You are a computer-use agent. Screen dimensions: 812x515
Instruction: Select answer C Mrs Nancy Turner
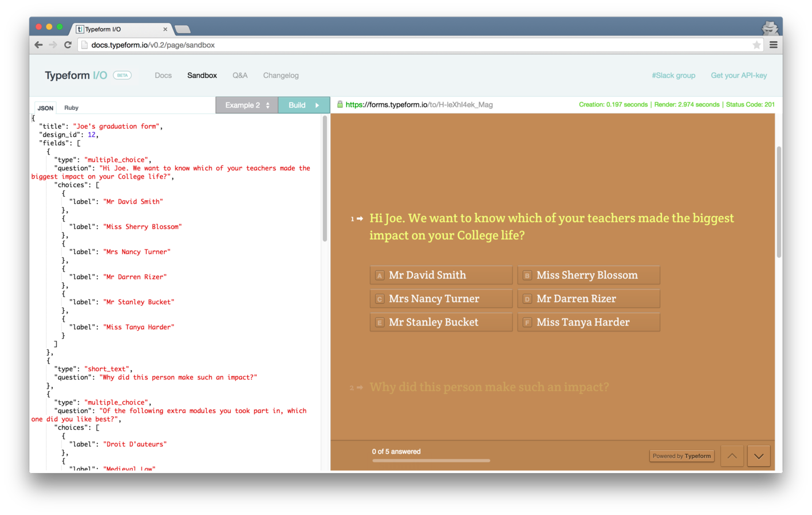coord(441,299)
